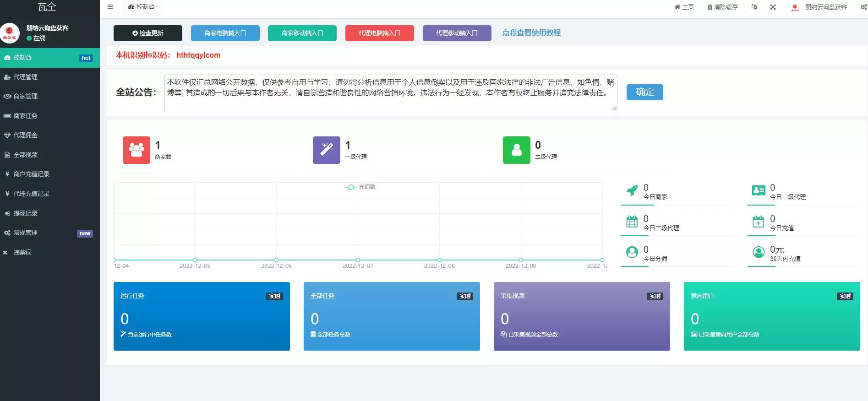Open the settings gears icon at top right
The height and width of the screenshot is (401, 868).
(x=863, y=7)
